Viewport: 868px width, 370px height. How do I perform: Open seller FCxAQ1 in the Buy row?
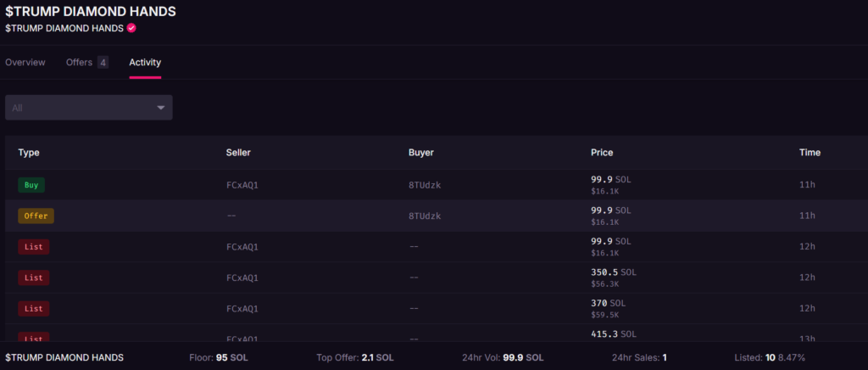tap(242, 185)
